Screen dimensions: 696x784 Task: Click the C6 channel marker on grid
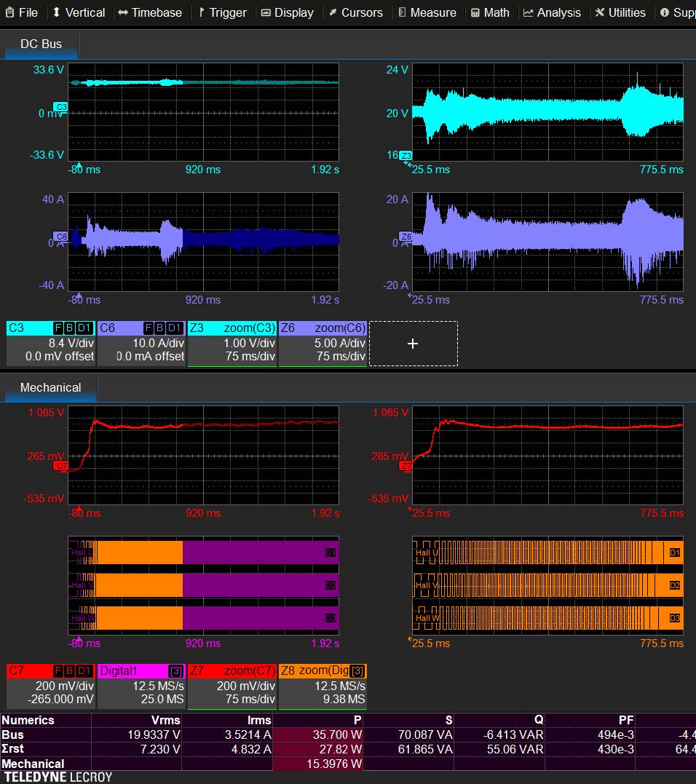pyautogui.click(x=61, y=236)
